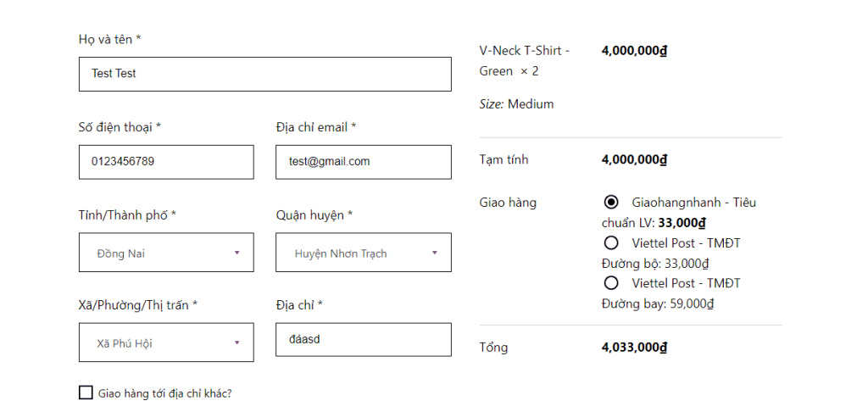The width and height of the screenshot is (868, 412).
Task: Click the "Địa chỉ email *" field label
Action: 315,127
